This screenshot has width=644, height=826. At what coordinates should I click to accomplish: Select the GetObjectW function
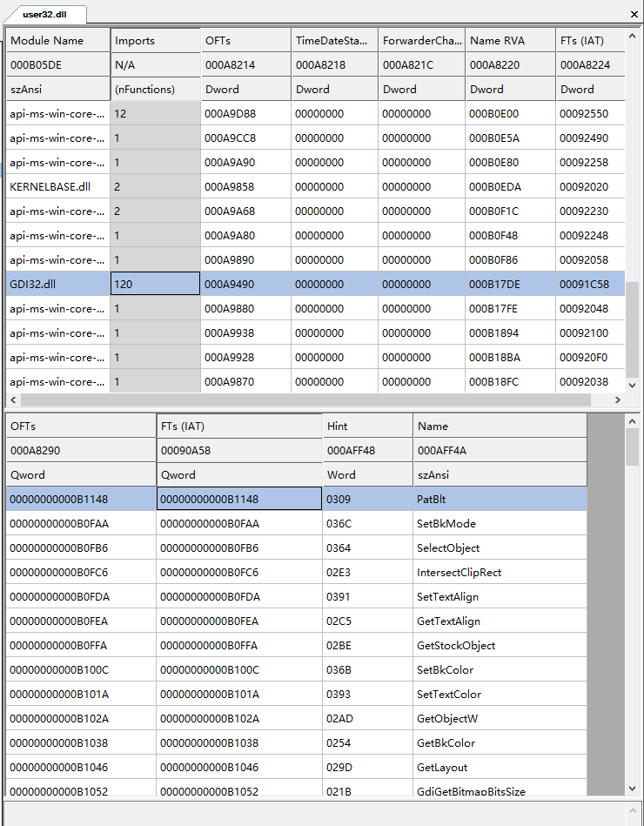tap(297, 719)
